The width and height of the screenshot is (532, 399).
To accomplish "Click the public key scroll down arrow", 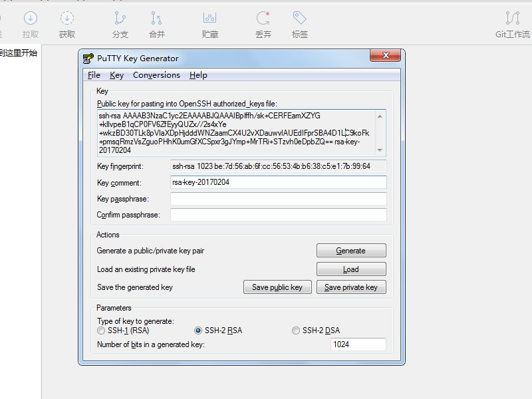I will [x=380, y=150].
